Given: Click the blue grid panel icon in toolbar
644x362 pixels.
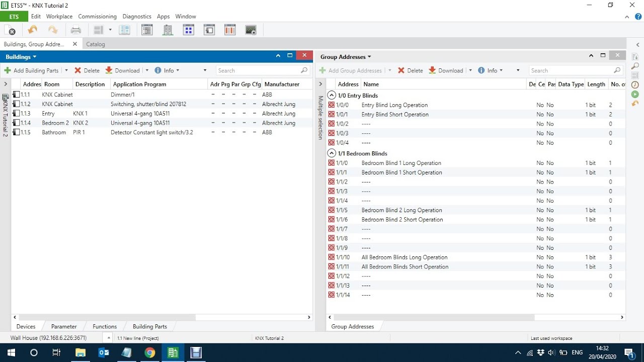Looking at the screenshot, I should click(189, 30).
